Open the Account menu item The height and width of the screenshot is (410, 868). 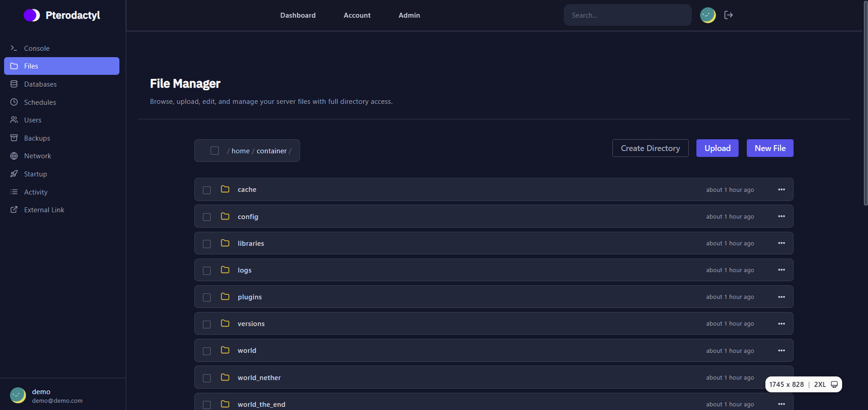click(357, 15)
